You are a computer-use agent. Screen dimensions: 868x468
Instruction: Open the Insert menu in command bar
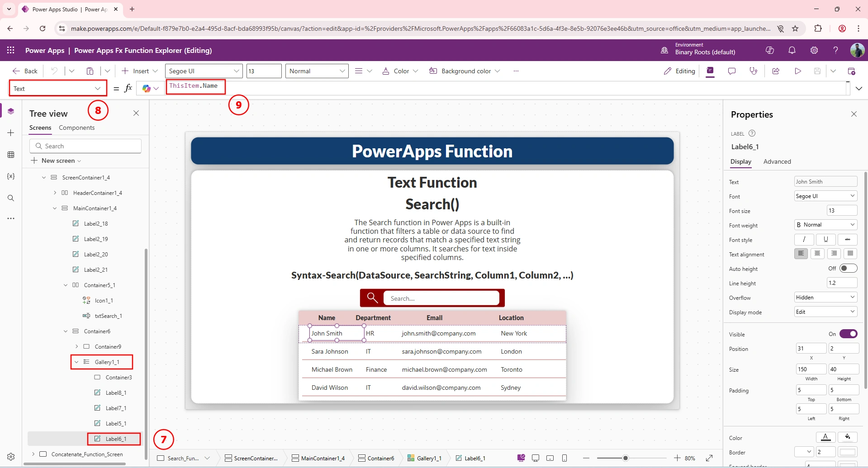pos(140,71)
